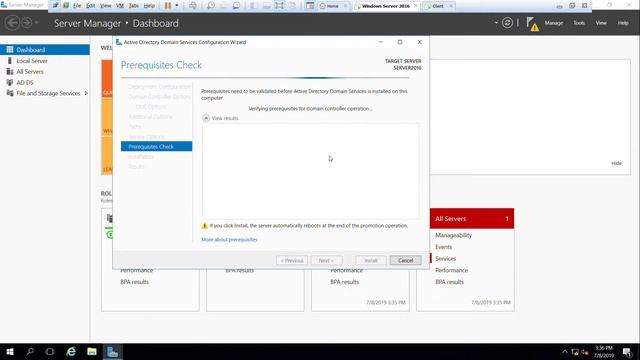Open the Windows Start menu
Viewport: 640px width, 360px height.
pos(10,351)
